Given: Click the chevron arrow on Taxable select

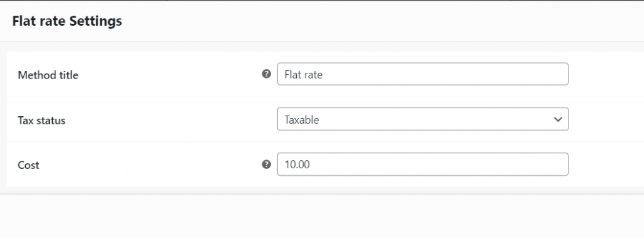Looking at the screenshot, I should point(558,119).
